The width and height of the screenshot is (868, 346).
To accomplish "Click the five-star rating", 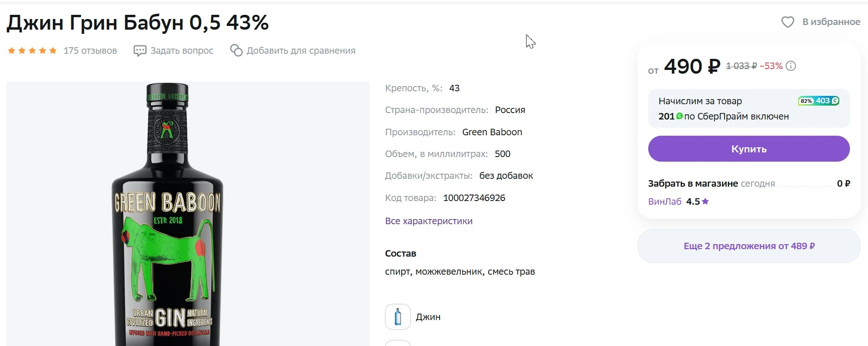I will [x=32, y=50].
